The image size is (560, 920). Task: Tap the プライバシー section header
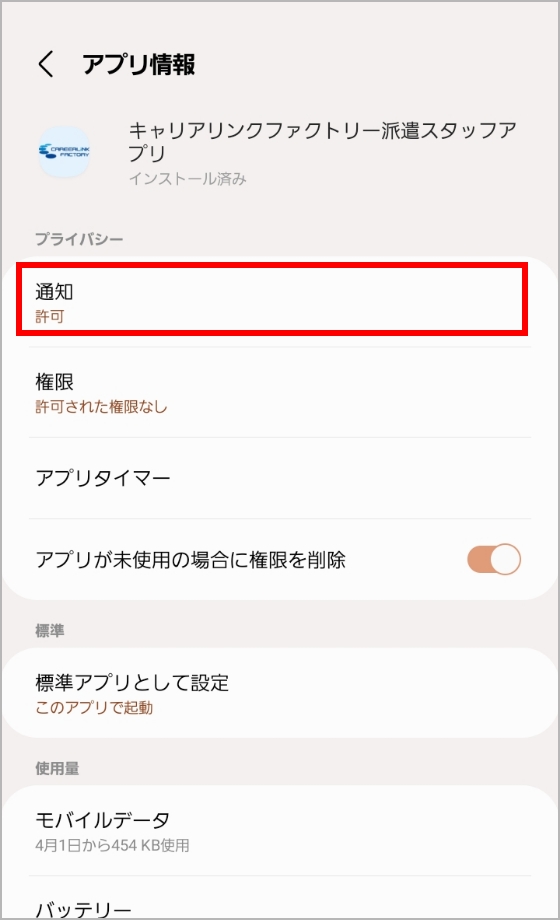click(79, 239)
